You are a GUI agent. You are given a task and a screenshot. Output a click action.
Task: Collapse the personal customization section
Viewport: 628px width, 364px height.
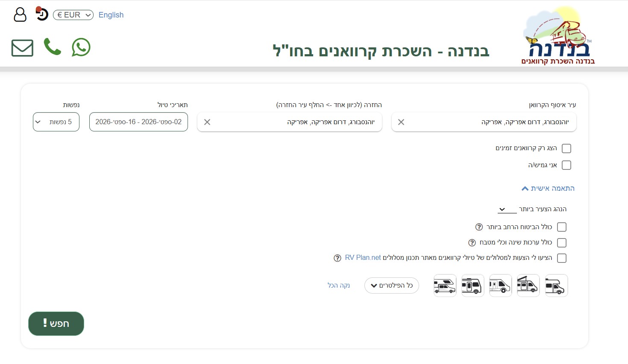point(547,188)
